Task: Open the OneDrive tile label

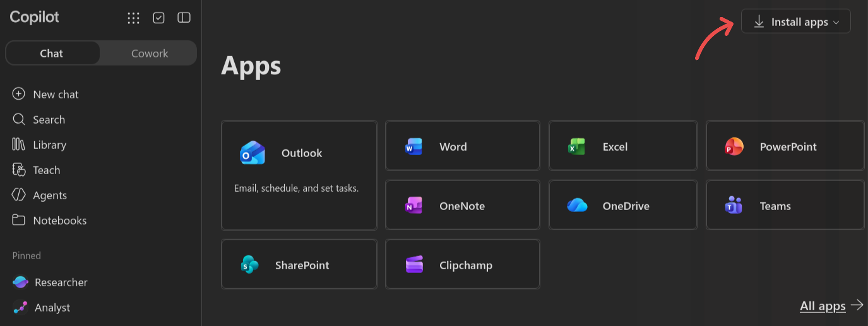Action: (626, 206)
